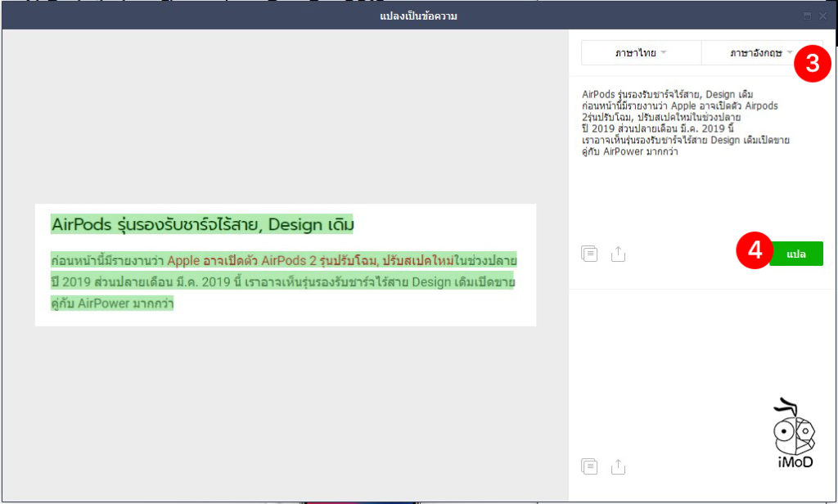Open the ภาษาไทย source language dropdown
Image resolution: width=838 pixels, height=504 pixels.
tap(642, 52)
